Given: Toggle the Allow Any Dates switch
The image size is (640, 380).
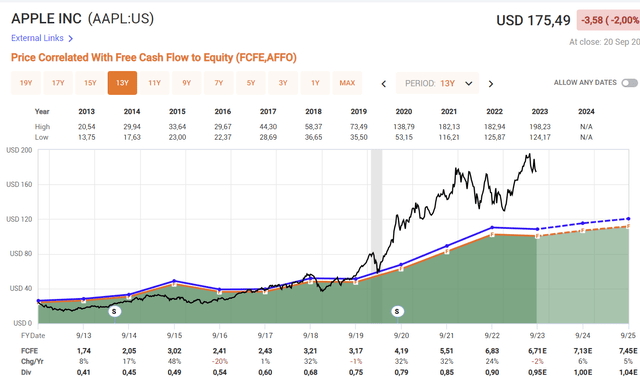Looking at the screenshot, I should pyautogui.click(x=629, y=83).
